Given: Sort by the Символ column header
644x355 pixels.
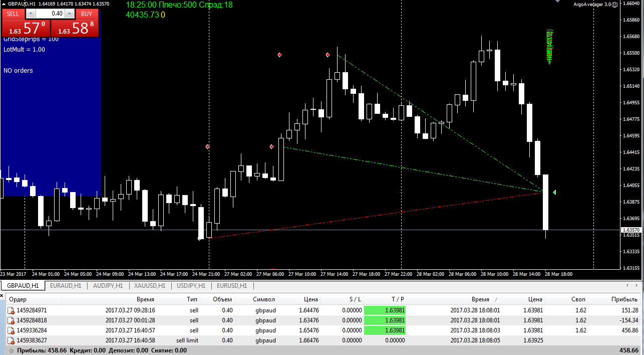Looking at the screenshot, I should (256, 299).
